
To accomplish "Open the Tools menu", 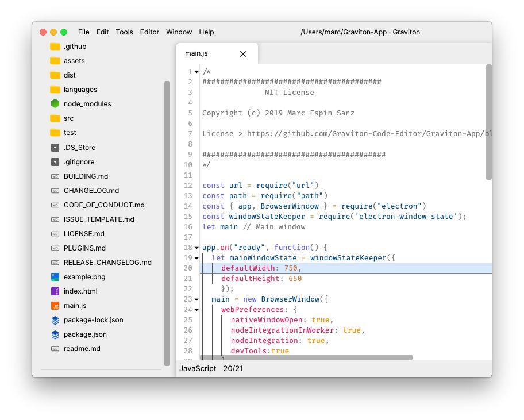I will [124, 32].
